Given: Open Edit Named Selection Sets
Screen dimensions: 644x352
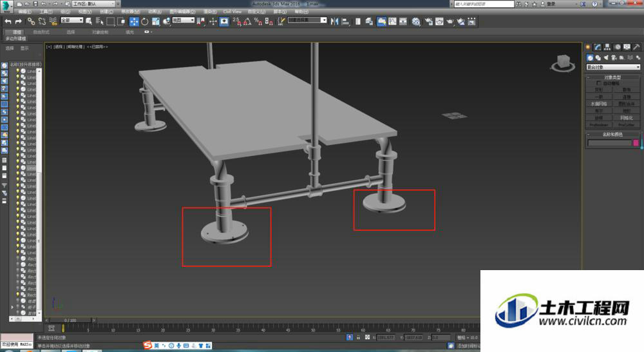Looking at the screenshot, I should tap(281, 21).
